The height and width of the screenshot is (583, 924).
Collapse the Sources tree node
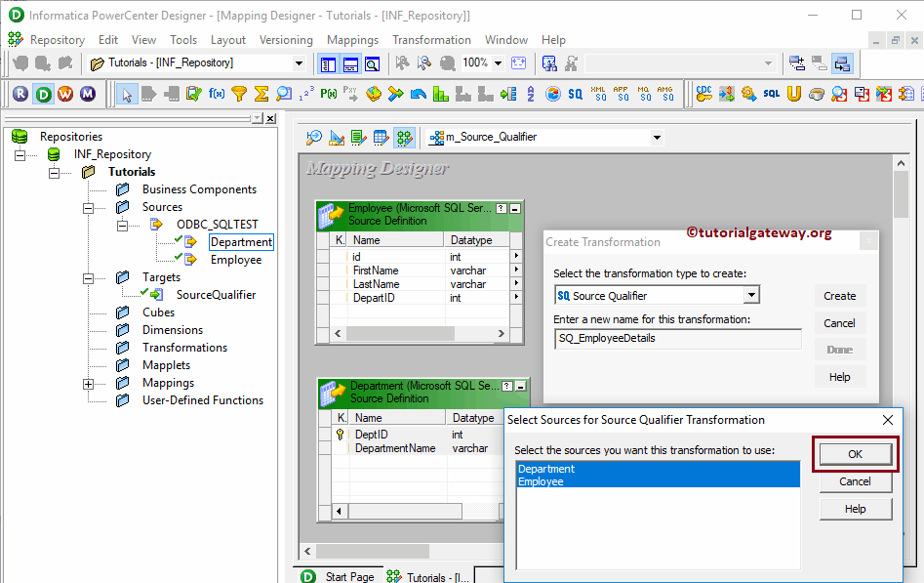point(88,207)
